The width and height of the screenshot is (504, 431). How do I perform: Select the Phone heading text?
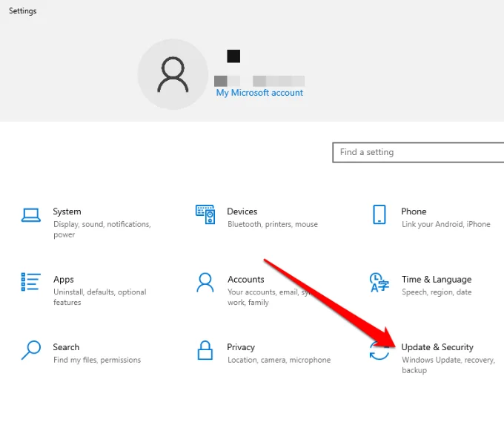pos(414,211)
